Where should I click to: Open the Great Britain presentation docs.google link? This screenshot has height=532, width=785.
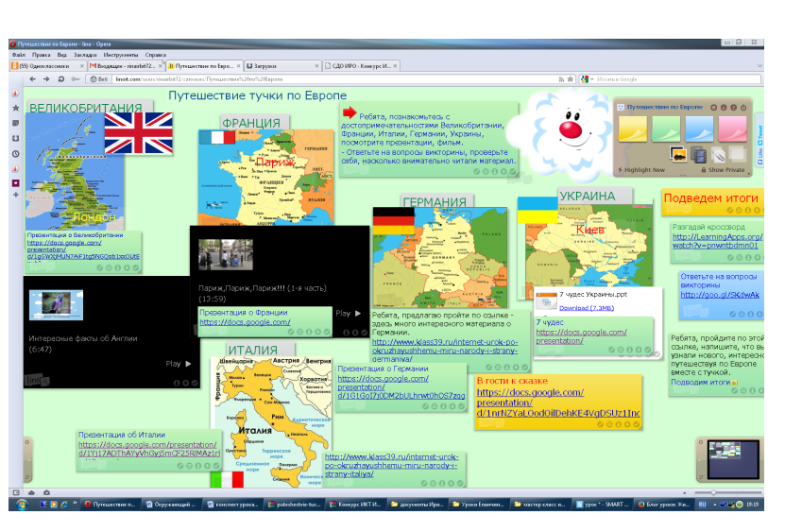(x=83, y=249)
